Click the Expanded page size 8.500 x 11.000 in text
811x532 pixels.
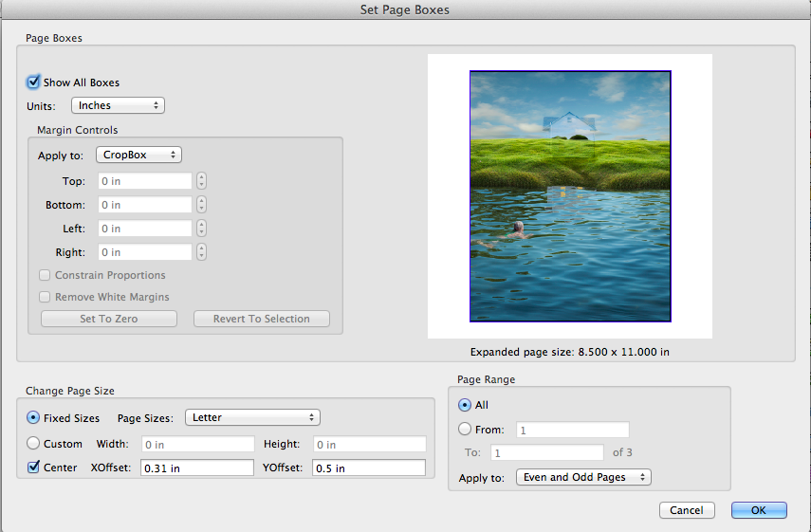(569, 352)
